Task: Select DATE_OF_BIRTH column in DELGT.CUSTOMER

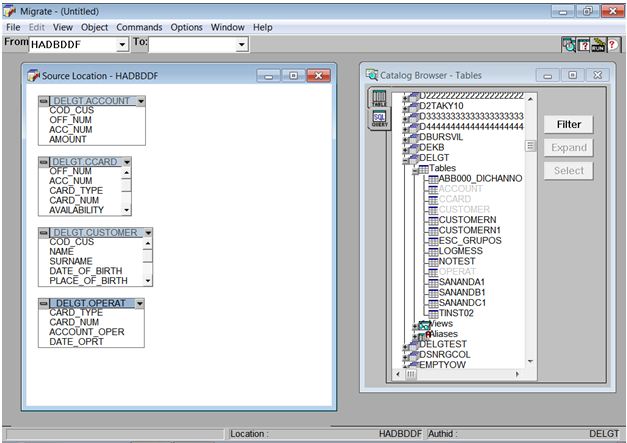Action: [86, 271]
